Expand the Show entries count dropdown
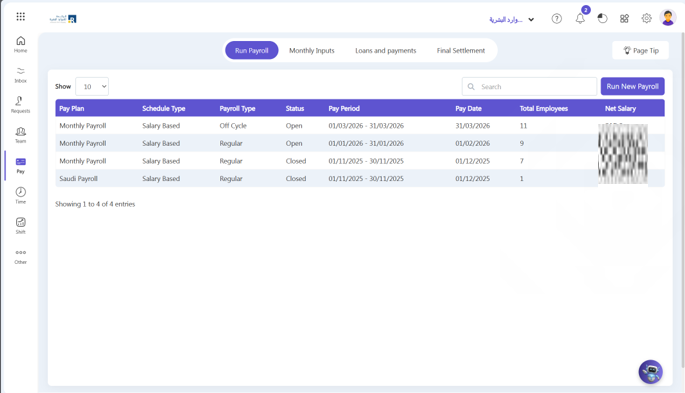 92,86
